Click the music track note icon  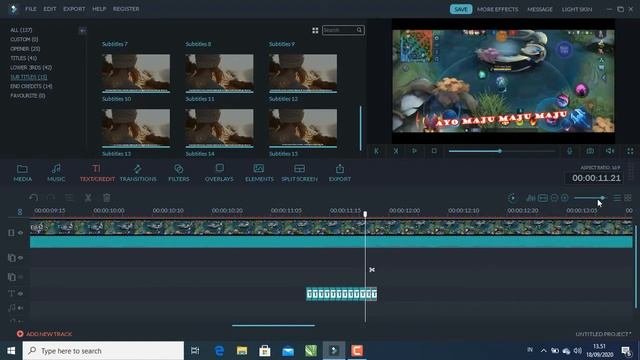click(x=11, y=308)
